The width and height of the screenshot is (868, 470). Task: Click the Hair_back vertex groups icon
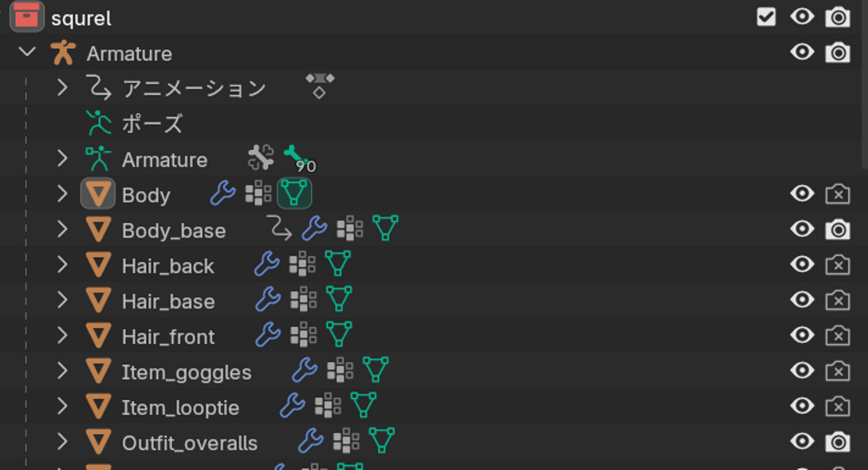[302, 265]
